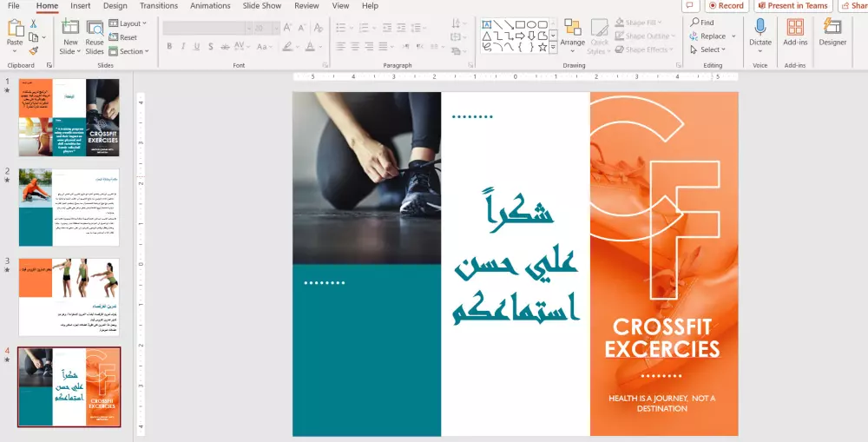Click the Numbering list icon
The height and width of the screenshot is (442, 868).
364,27
